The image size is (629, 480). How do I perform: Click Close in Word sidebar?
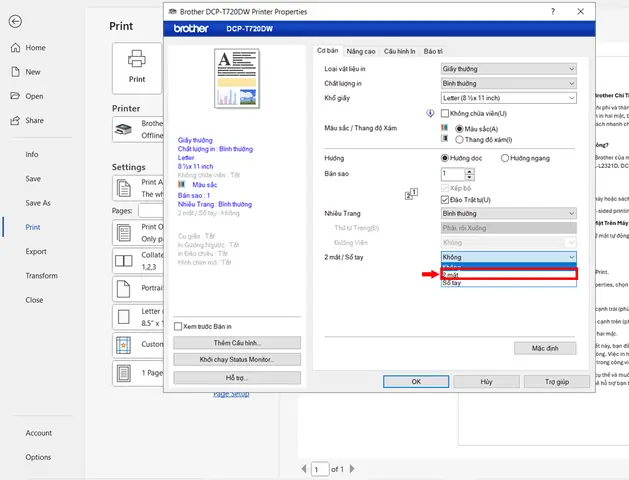tap(34, 300)
